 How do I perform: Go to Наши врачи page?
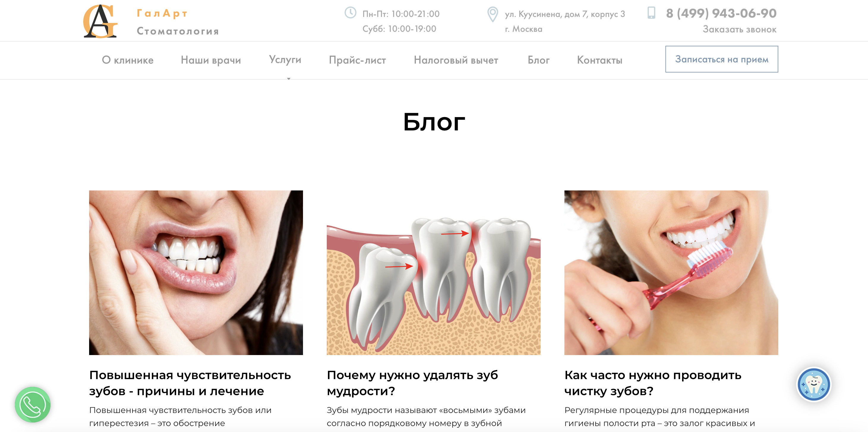pos(211,60)
